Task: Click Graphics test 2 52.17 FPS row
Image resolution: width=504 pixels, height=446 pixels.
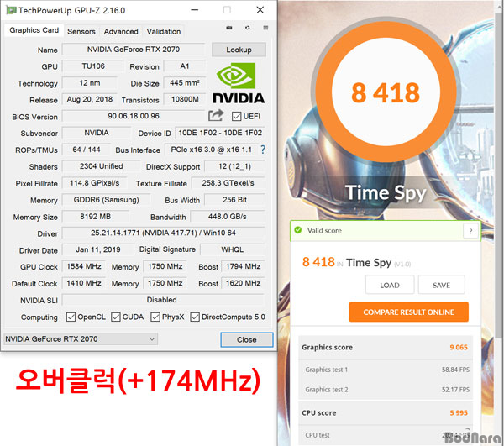Action: [386, 390]
